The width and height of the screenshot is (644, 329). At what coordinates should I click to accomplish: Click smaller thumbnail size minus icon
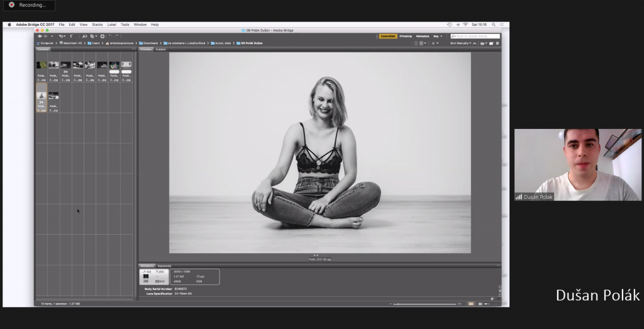tap(390, 304)
